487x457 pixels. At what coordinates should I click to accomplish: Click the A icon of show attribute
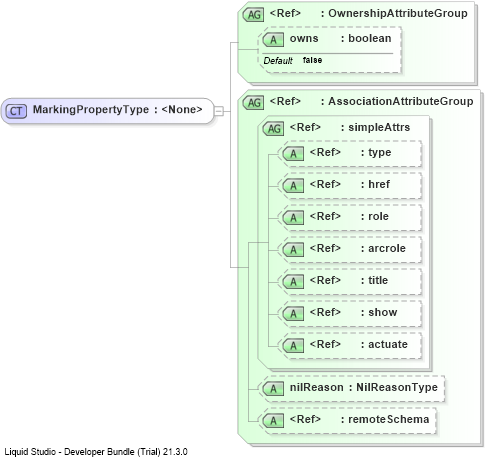coord(293,314)
